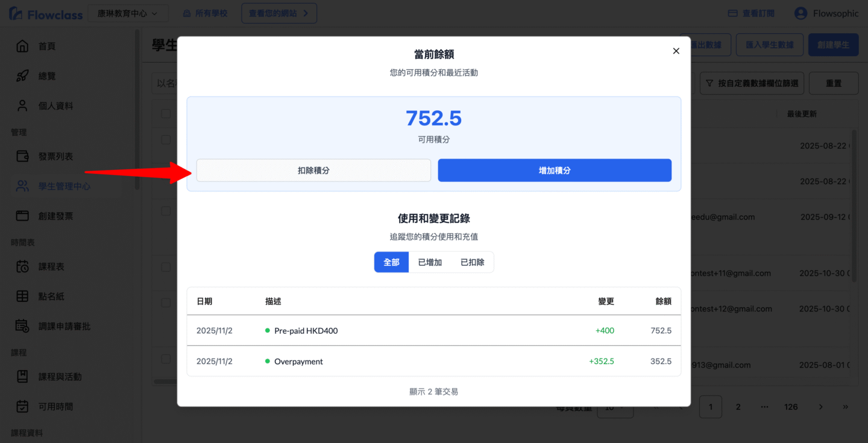Switch to the 已增加 tab

pyautogui.click(x=430, y=262)
